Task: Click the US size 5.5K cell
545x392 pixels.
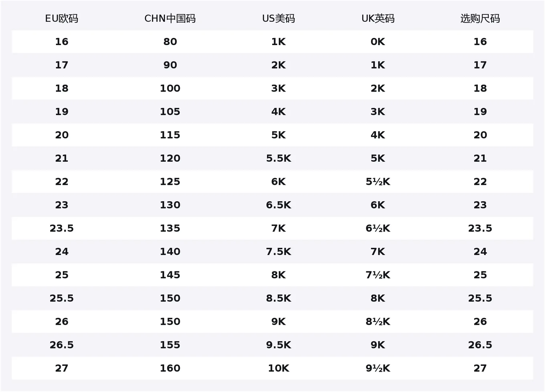Action: [x=279, y=158]
